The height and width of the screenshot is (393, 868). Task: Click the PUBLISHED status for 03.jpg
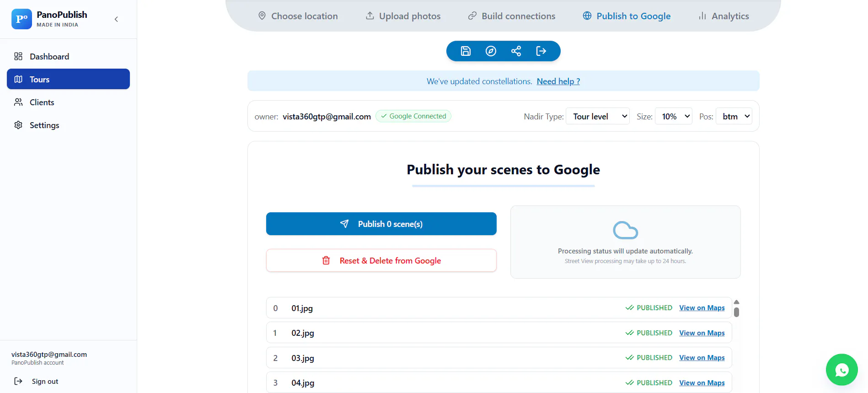click(x=649, y=358)
